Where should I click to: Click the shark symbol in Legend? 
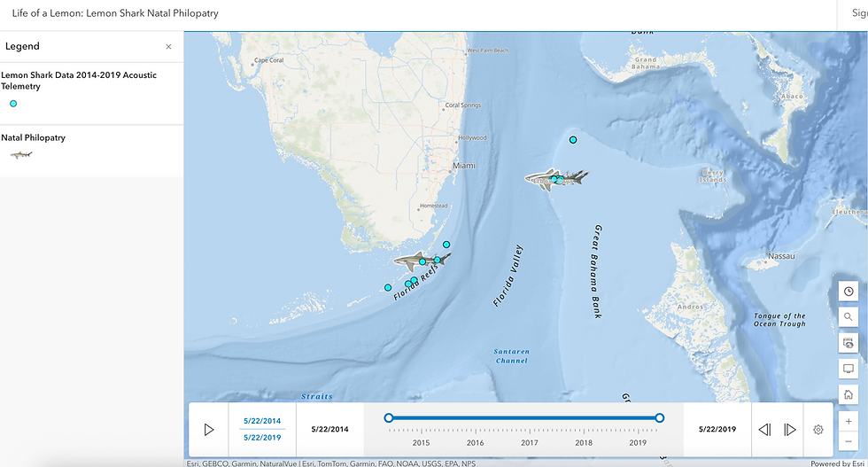click(21, 154)
